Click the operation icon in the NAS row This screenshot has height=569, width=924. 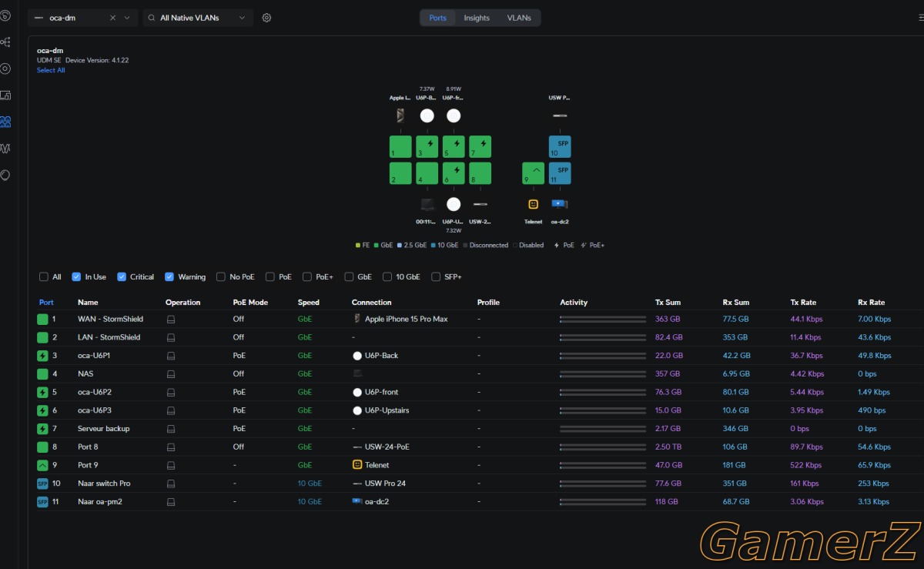tap(171, 373)
